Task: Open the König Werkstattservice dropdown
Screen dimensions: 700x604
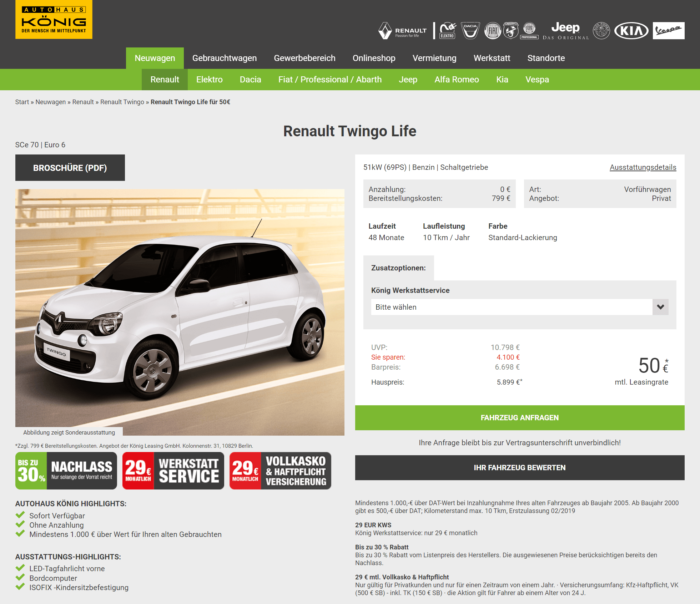Action: (x=519, y=307)
